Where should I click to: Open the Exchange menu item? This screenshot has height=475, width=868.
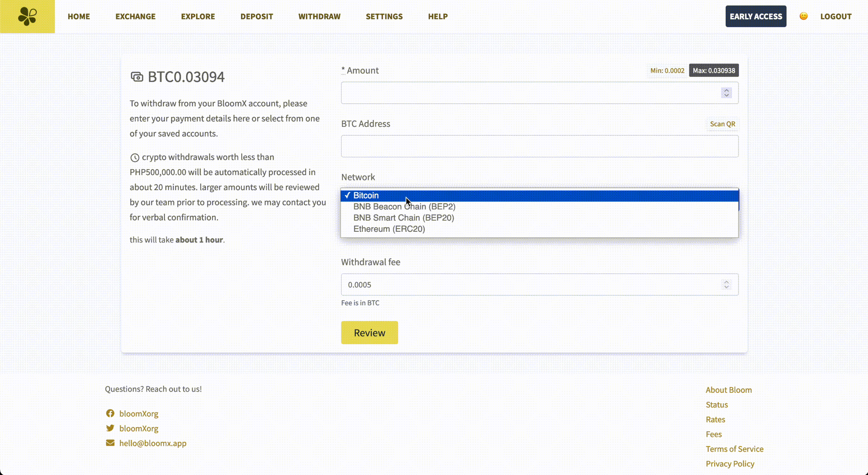(135, 16)
